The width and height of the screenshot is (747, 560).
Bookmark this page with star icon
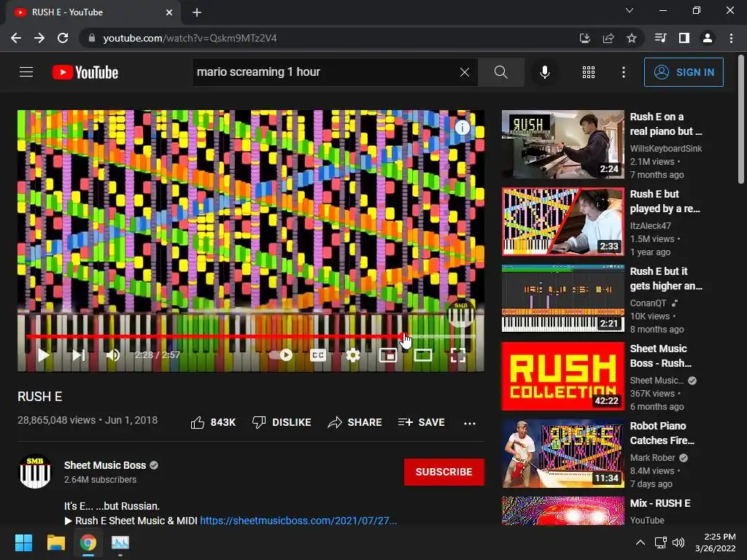pyautogui.click(x=632, y=38)
